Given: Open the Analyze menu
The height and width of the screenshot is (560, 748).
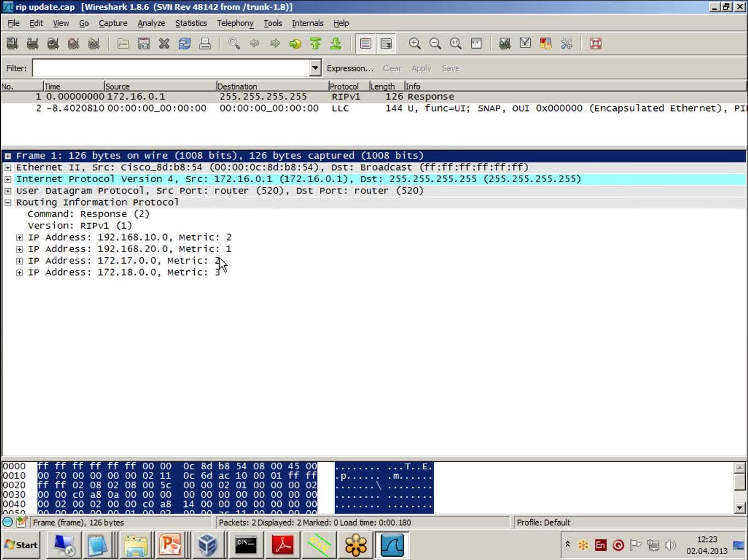Looking at the screenshot, I should pos(151,23).
